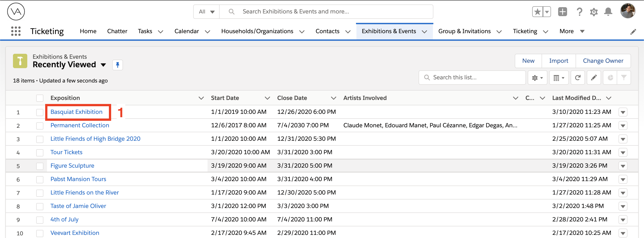
Task: Check the Figure Sculpture row checkbox
Action: click(x=40, y=166)
